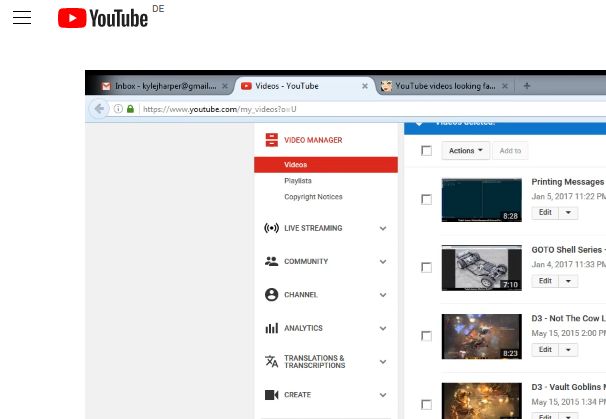Open the Actions dropdown

pyautogui.click(x=466, y=151)
